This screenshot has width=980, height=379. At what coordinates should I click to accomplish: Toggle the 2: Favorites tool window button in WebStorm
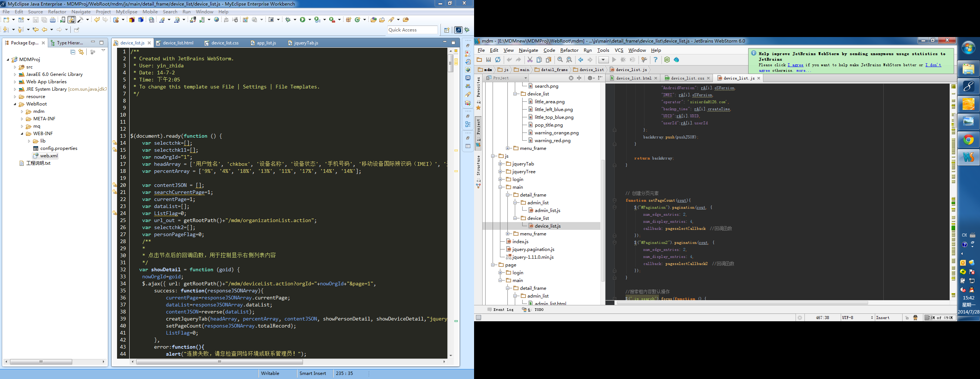tap(479, 93)
